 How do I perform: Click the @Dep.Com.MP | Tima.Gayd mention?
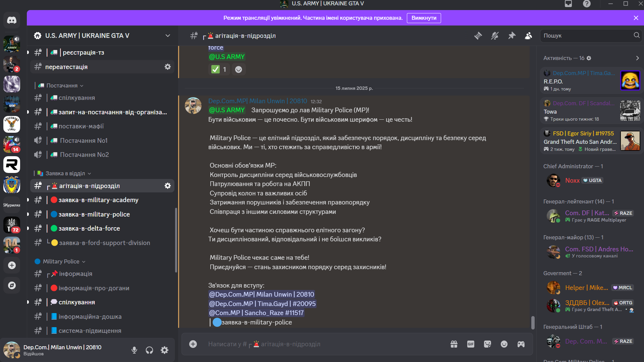pyautogui.click(x=262, y=304)
